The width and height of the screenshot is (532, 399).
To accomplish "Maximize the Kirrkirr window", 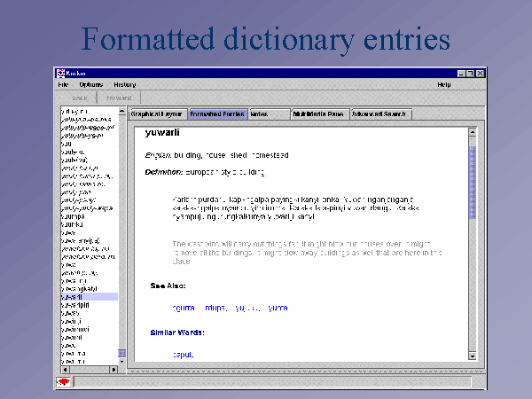I will (x=470, y=73).
